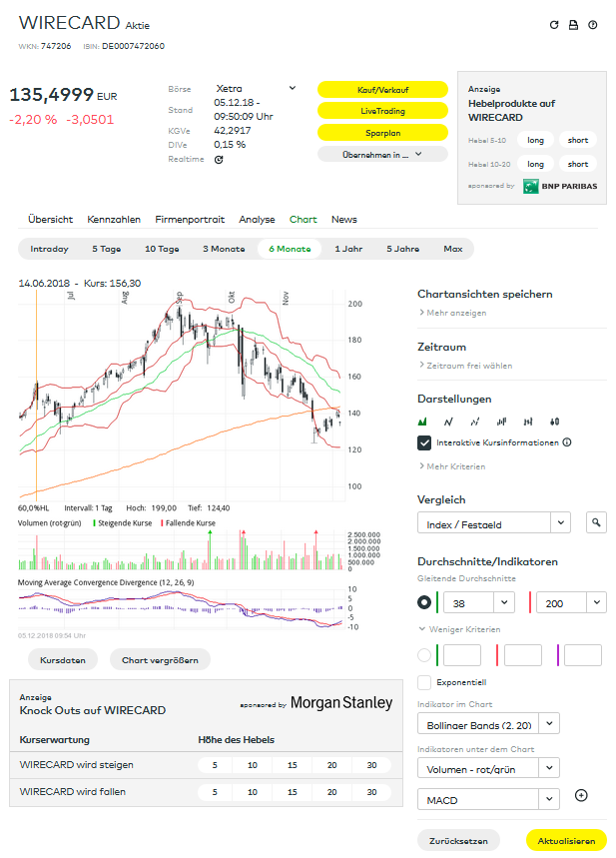
Task: Add another indicator with the plus icon
Action: pos(581,795)
